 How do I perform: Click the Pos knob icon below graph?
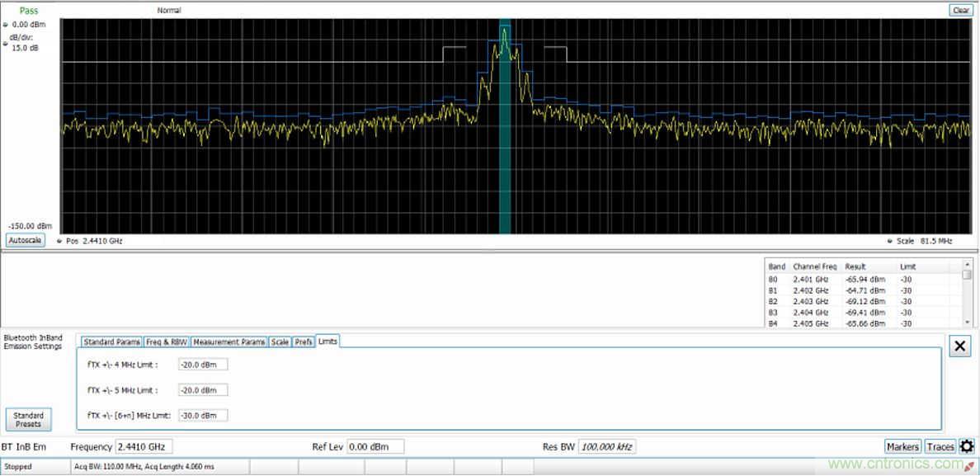[59, 241]
